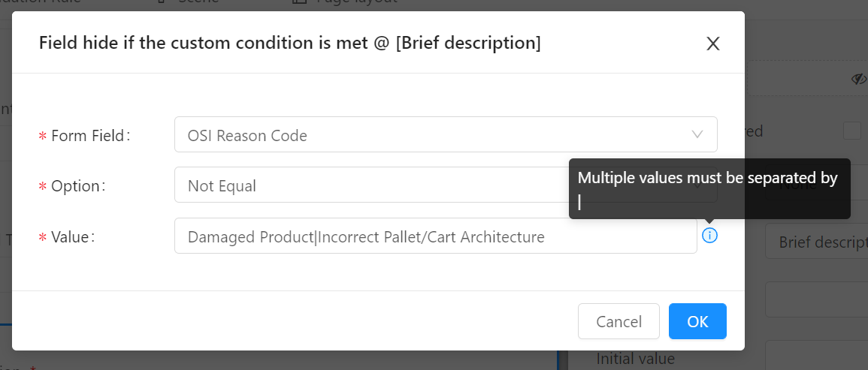The image size is (868, 370).
Task: Close the Field hide condition dialog
Action: (x=713, y=44)
